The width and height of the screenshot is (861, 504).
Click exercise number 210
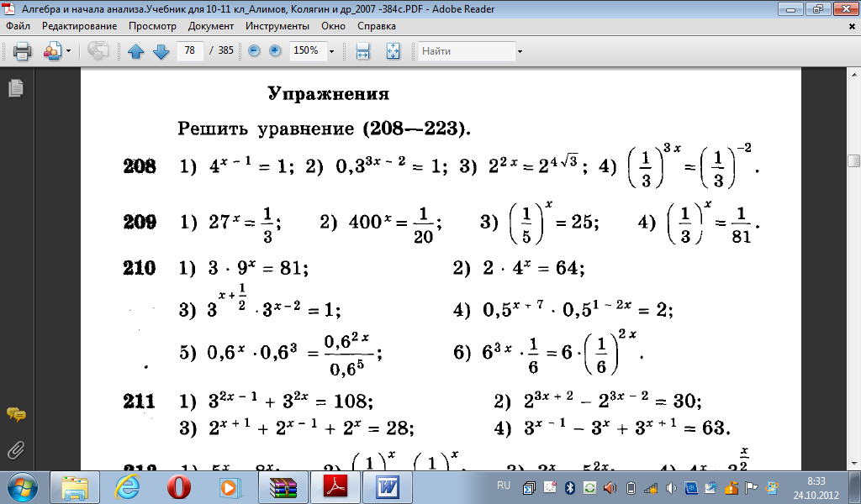click(140, 268)
